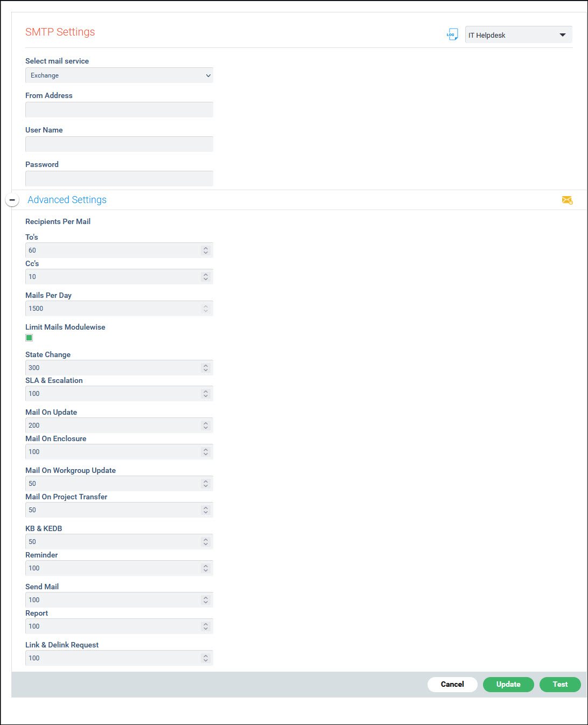
Task: Increment the To's value with its stepper
Action: point(206,248)
